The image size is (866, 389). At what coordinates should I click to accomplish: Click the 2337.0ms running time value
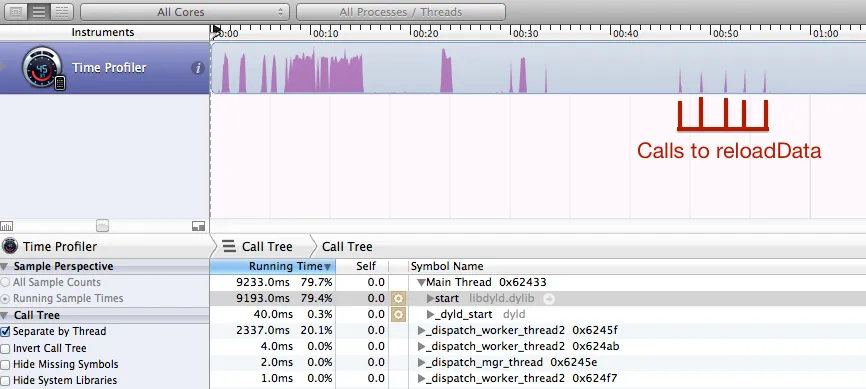click(x=263, y=330)
